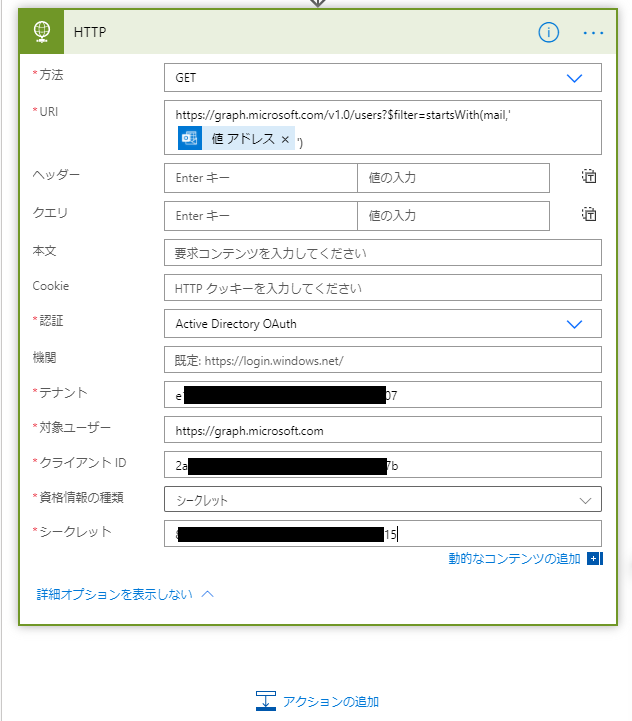Click the クライアント ID input field
This screenshot has height=721, width=632.
[383, 464]
